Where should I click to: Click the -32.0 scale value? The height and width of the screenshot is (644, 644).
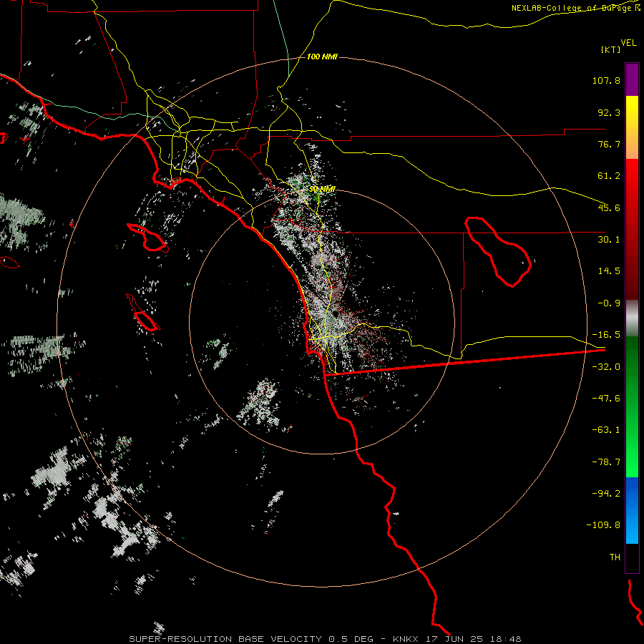pyautogui.click(x=606, y=367)
